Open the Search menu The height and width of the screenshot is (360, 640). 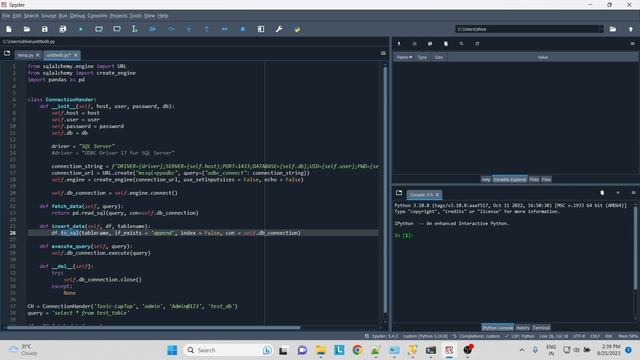pyautogui.click(x=31, y=16)
